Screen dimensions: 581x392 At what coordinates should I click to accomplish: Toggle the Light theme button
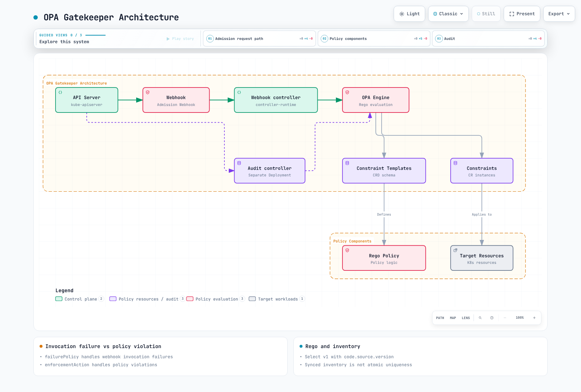409,14
